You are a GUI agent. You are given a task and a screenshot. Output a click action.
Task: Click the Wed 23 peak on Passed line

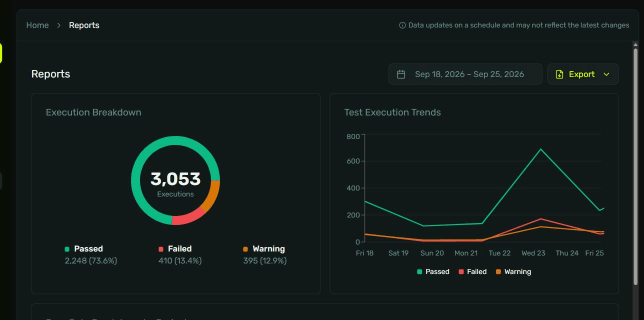coord(540,149)
